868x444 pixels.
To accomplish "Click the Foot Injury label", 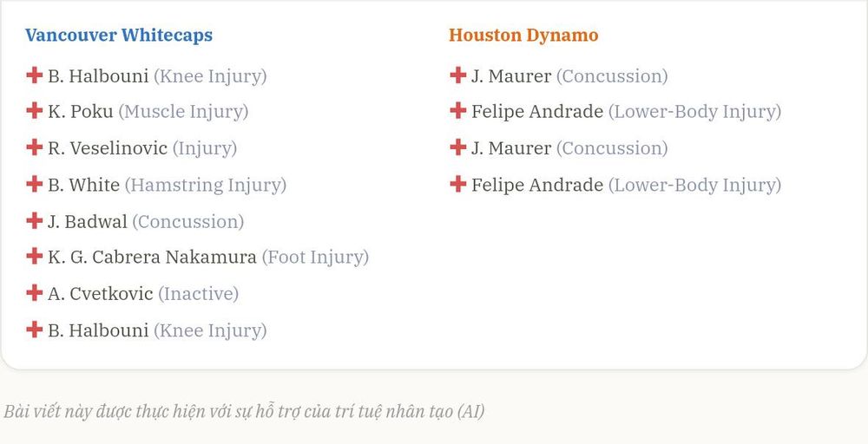I will coord(315,258).
